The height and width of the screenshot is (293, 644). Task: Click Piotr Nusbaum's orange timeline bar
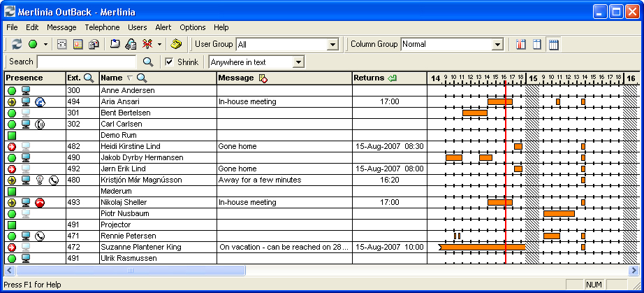coord(559,214)
